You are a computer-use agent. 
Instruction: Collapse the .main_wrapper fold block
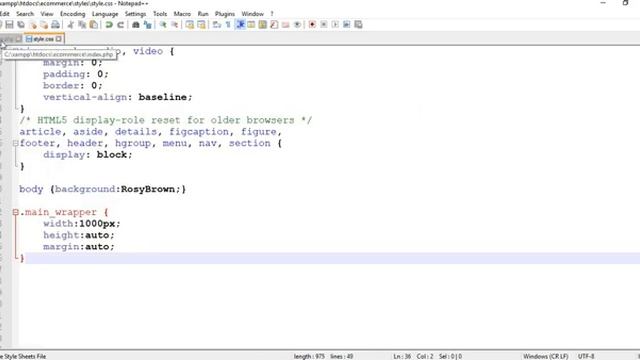(x=16, y=212)
